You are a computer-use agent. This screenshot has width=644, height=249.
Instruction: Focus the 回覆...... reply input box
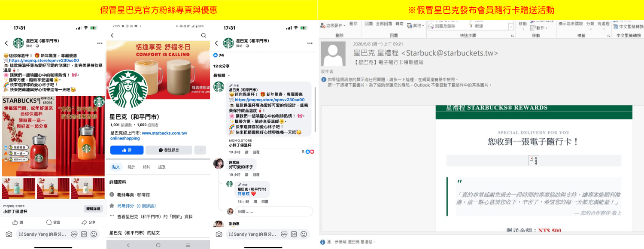[x=274, y=211]
